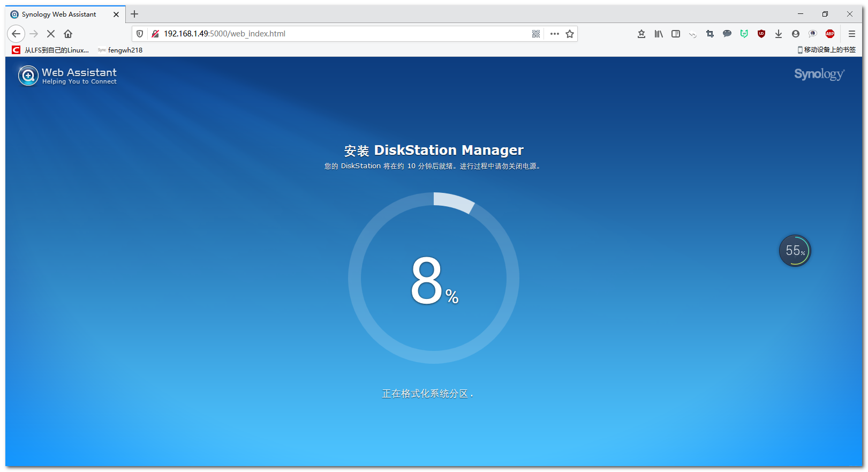Click the 安装 DiskStation Manager heading
The height and width of the screenshot is (472, 868).
[x=434, y=151]
